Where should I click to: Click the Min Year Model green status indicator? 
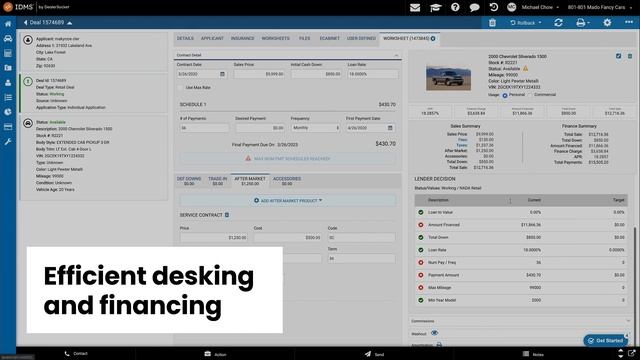pos(421,300)
